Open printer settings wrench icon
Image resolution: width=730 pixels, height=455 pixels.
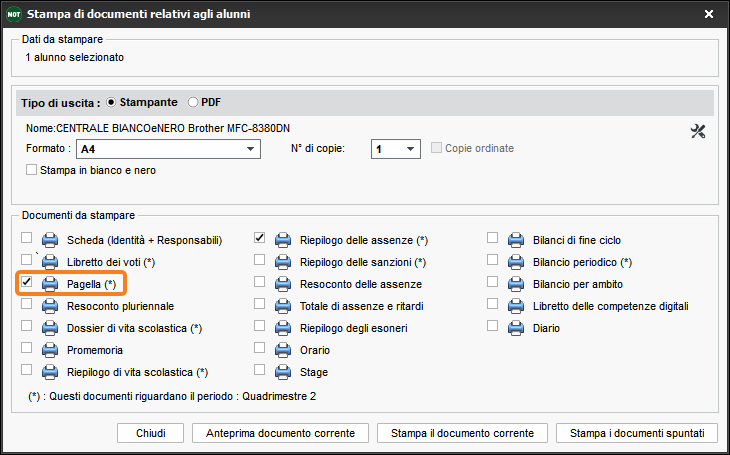(698, 131)
